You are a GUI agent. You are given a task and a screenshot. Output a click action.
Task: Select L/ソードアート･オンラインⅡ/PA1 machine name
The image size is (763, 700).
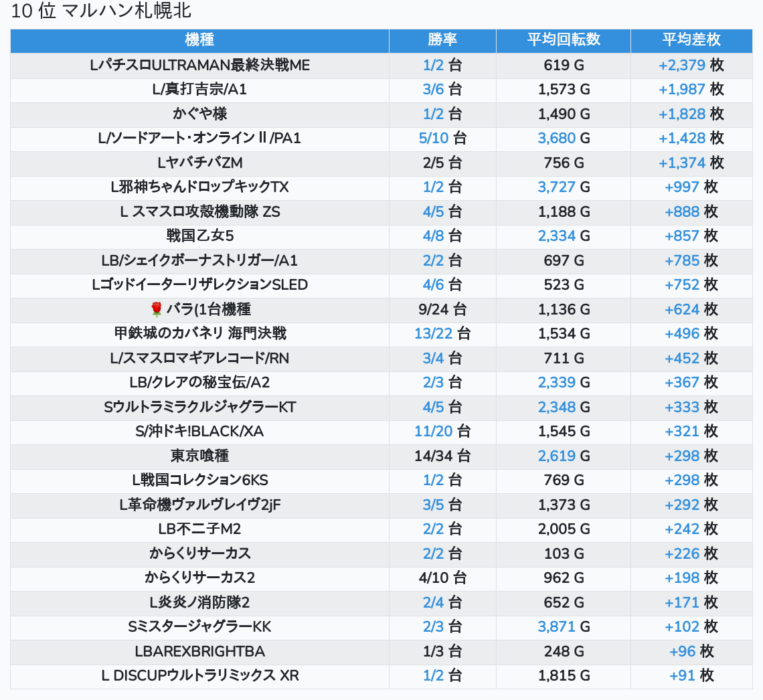[x=199, y=138]
